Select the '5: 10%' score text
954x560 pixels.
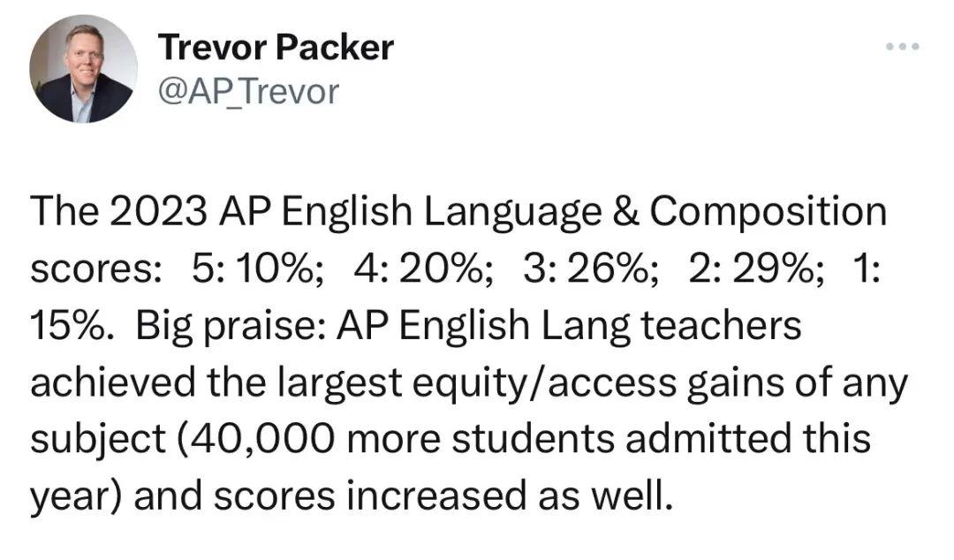coord(258,268)
